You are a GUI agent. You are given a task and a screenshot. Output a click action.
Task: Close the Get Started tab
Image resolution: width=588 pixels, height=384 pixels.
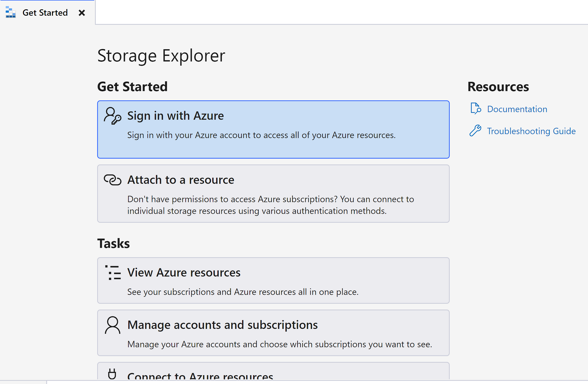tap(82, 13)
